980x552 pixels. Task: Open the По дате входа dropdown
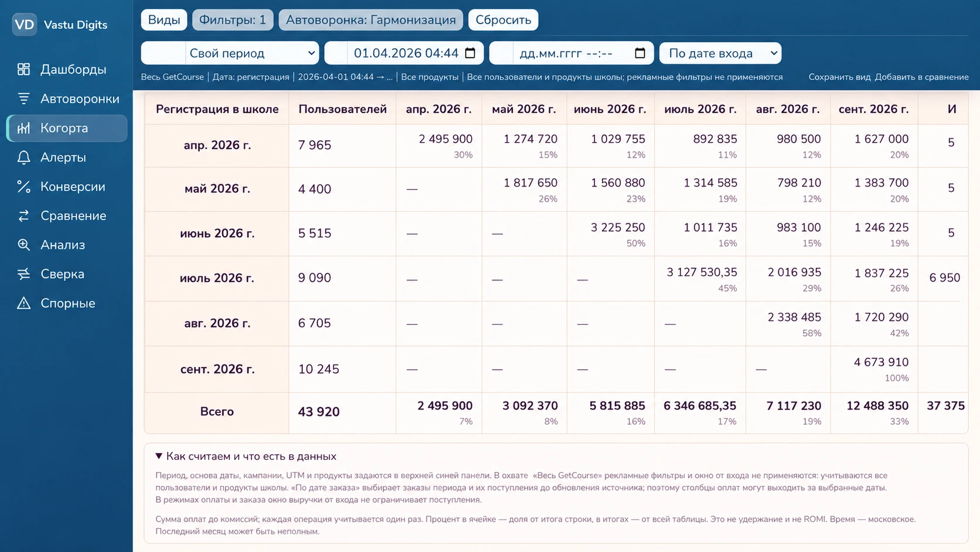(x=720, y=53)
